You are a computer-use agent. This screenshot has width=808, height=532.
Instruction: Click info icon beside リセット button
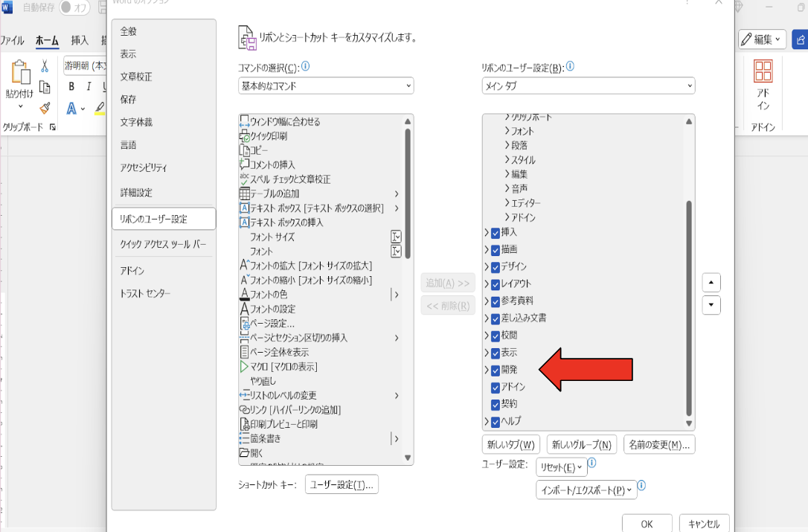(592, 462)
